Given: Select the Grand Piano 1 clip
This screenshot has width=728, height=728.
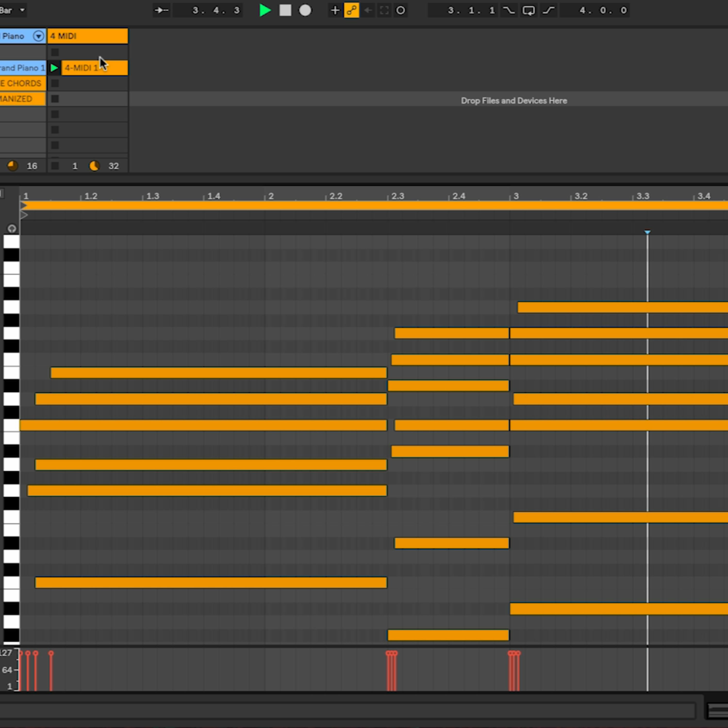Looking at the screenshot, I should (23, 68).
